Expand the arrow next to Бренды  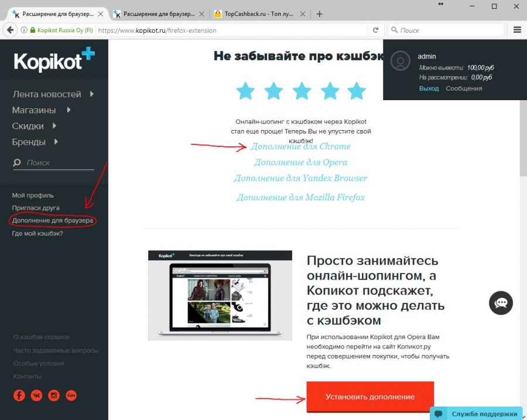click(x=56, y=142)
